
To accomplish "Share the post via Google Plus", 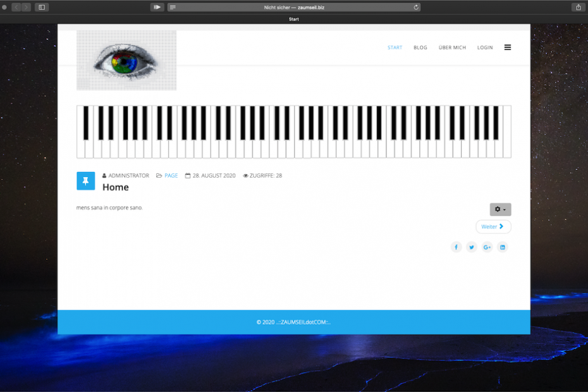I will tap(487, 247).
